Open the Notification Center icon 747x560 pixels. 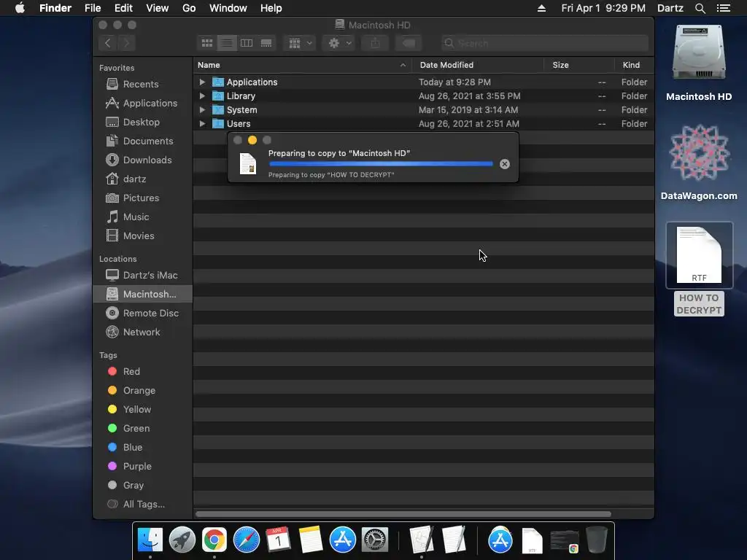pyautogui.click(x=724, y=8)
